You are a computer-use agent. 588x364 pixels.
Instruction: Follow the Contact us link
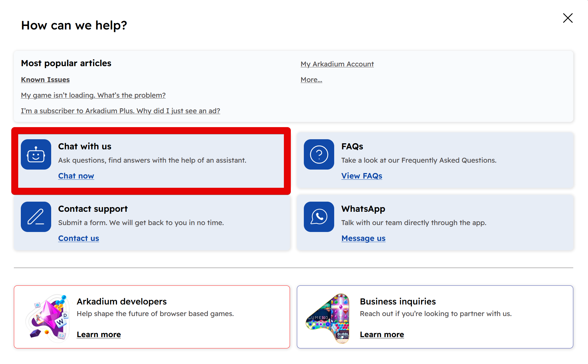(x=79, y=238)
